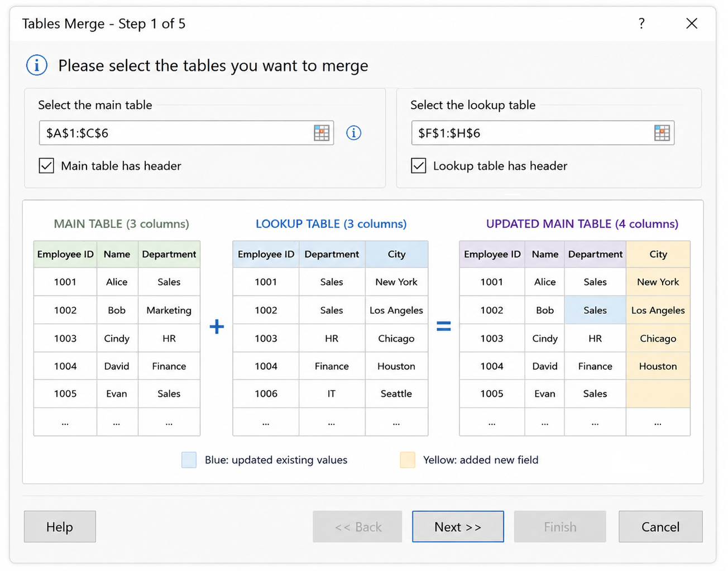Click the blue legend swatch for updated values

[x=189, y=460]
